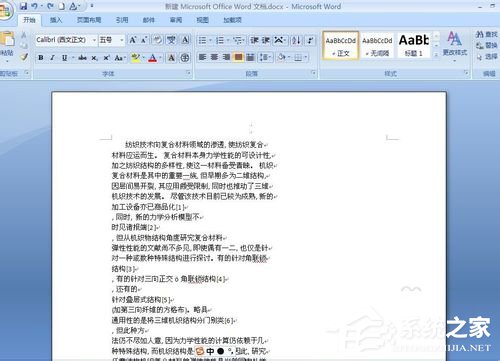Open the Review 审阅 tab
Viewport: 500px width, 361px height.
pyautogui.click(x=176, y=20)
